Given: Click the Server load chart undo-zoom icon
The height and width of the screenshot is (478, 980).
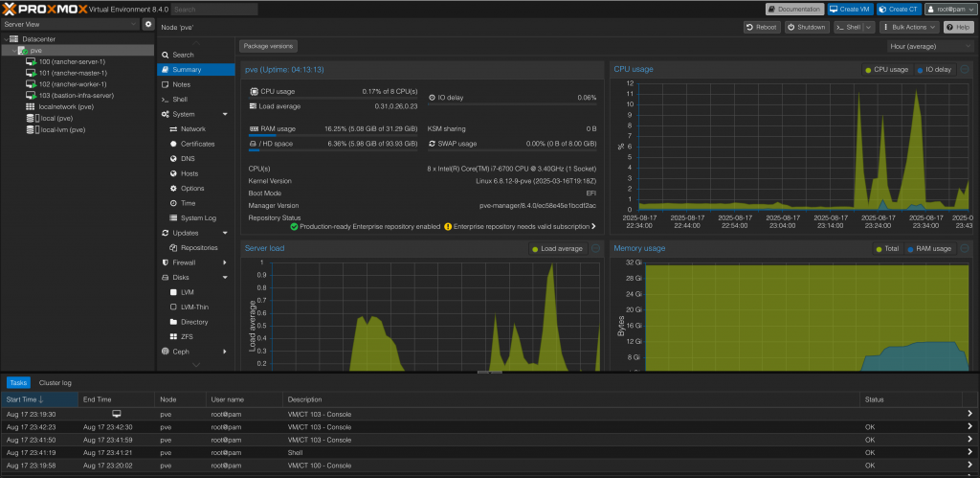Looking at the screenshot, I should 595,248.
